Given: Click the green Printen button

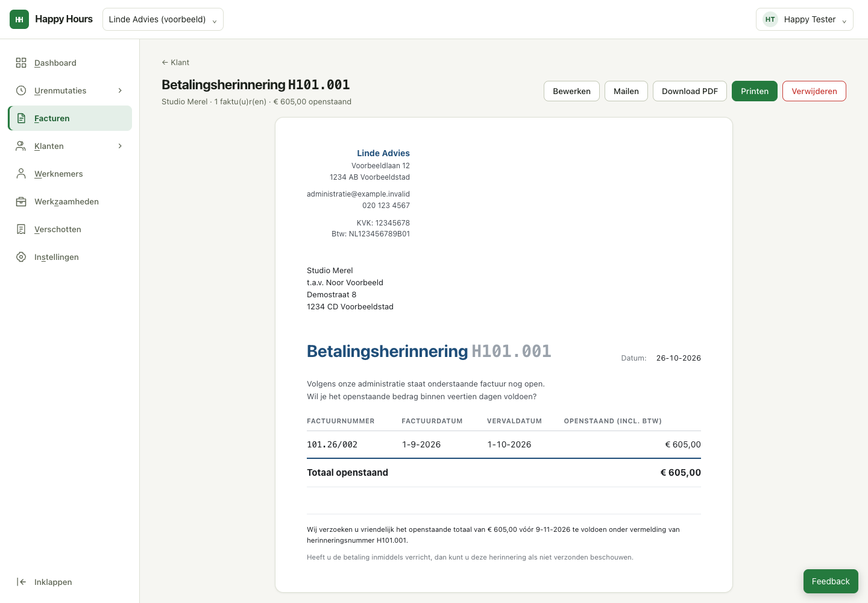Looking at the screenshot, I should point(755,91).
